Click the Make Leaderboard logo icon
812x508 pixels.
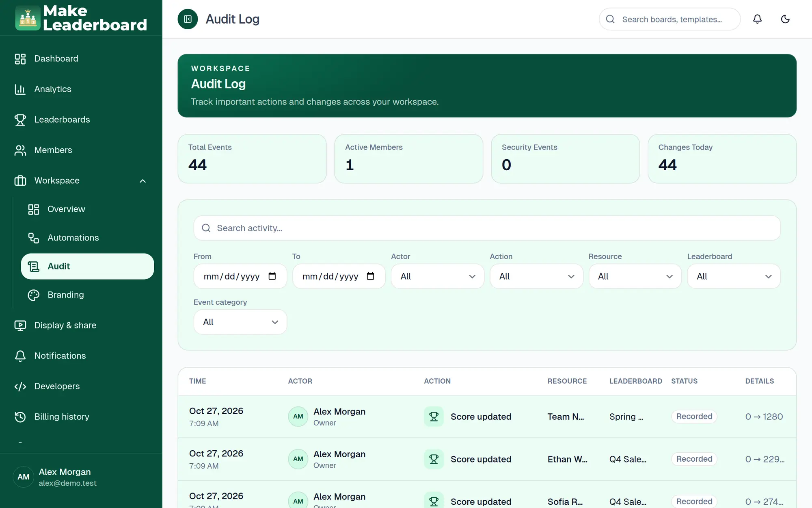click(28, 18)
